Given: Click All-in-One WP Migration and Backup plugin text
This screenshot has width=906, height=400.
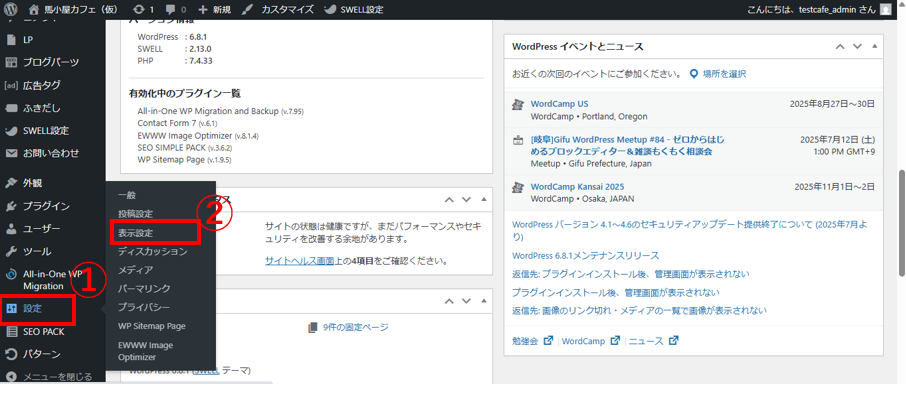Looking at the screenshot, I should [220, 111].
